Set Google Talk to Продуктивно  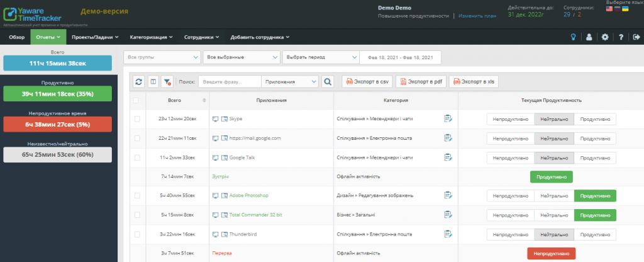tap(595, 157)
